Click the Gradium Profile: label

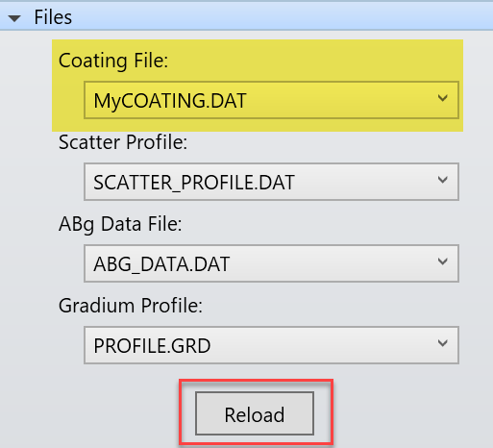tap(131, 306)
